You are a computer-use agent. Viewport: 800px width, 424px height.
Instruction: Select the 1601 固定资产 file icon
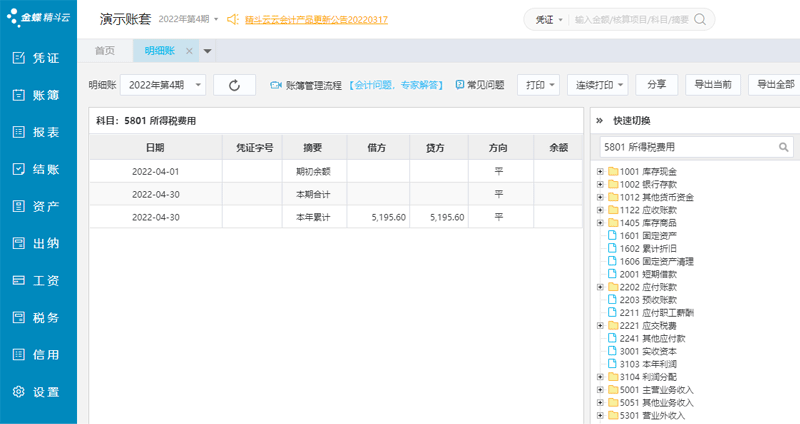click(612, 235)
